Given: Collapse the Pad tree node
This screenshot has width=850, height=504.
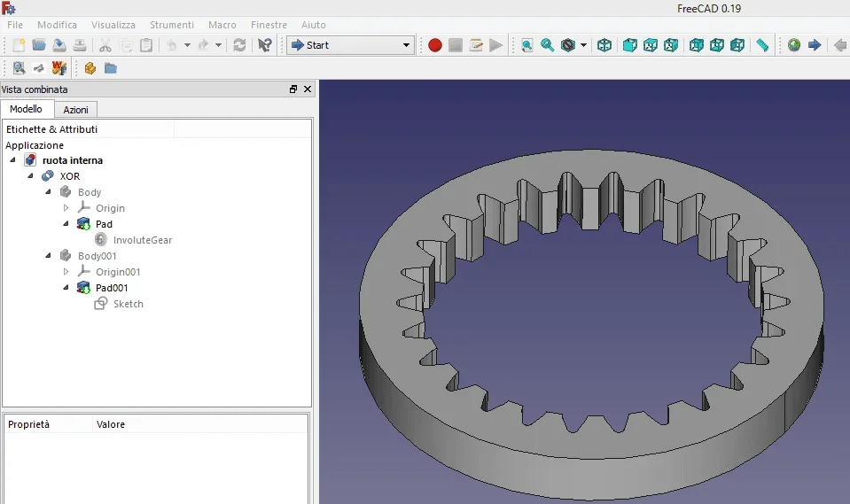Looking at the screenshot, I should pyautogui.click(x=66, y=223).
